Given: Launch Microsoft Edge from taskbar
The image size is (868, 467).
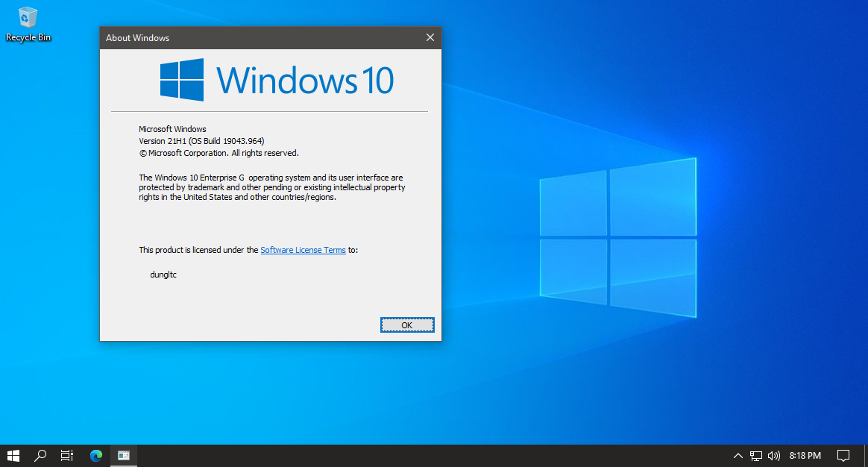Looking at the screenshot, I should click(96, 455).
